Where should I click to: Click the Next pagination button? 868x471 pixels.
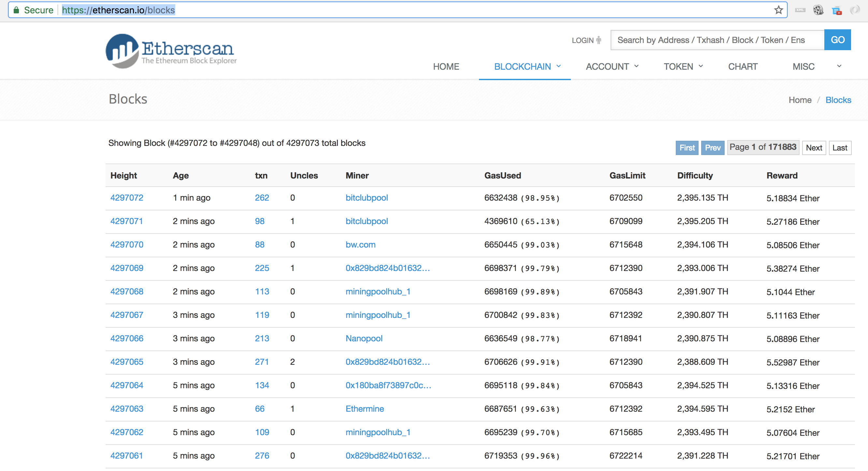pyautogui.click(x=814, y=148)
